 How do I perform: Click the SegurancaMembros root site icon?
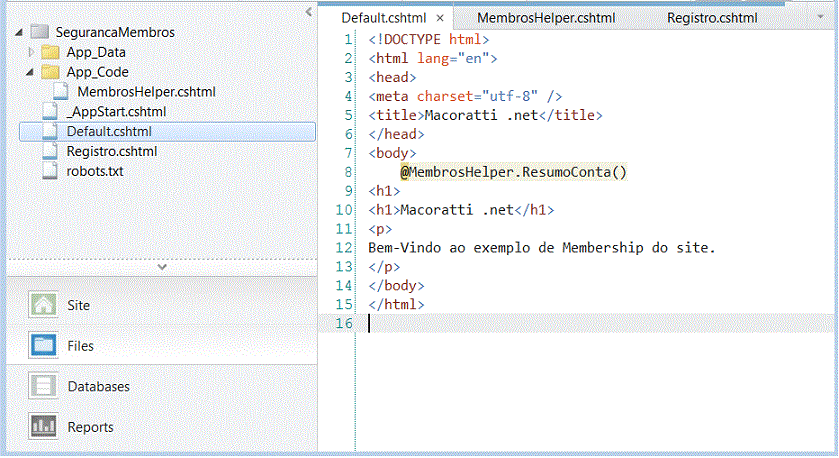(40, 32)
